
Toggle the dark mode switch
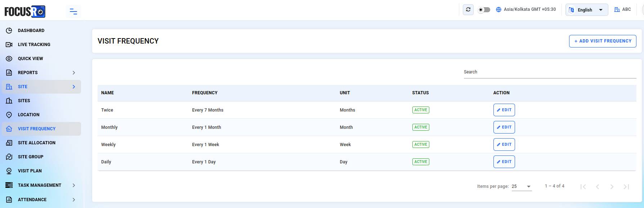pos(484,10)
